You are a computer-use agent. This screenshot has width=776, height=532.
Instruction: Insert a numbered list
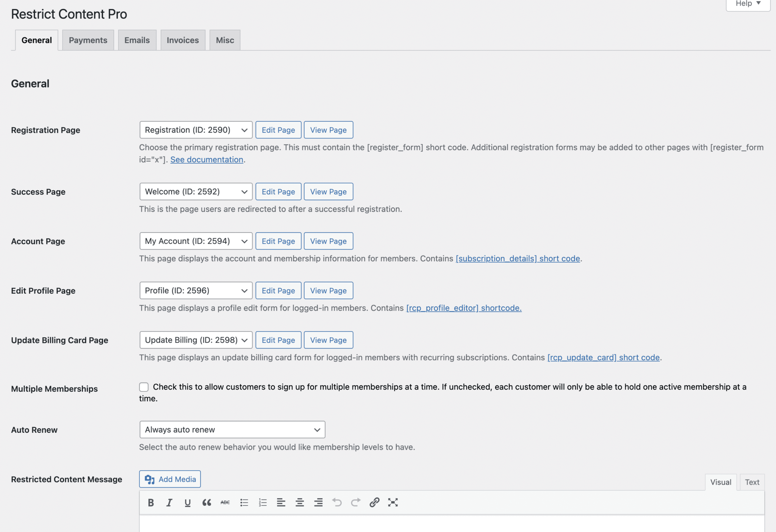263,502
